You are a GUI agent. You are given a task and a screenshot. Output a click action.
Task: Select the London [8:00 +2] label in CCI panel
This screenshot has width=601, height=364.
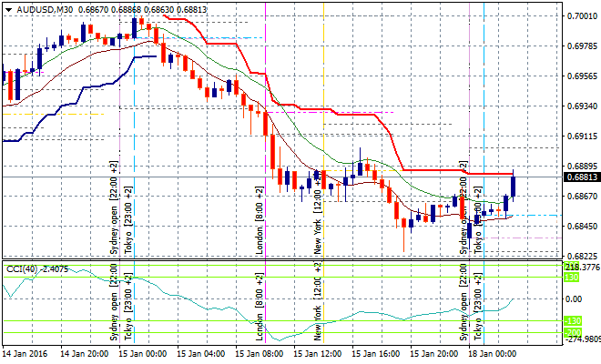point(260,307)
